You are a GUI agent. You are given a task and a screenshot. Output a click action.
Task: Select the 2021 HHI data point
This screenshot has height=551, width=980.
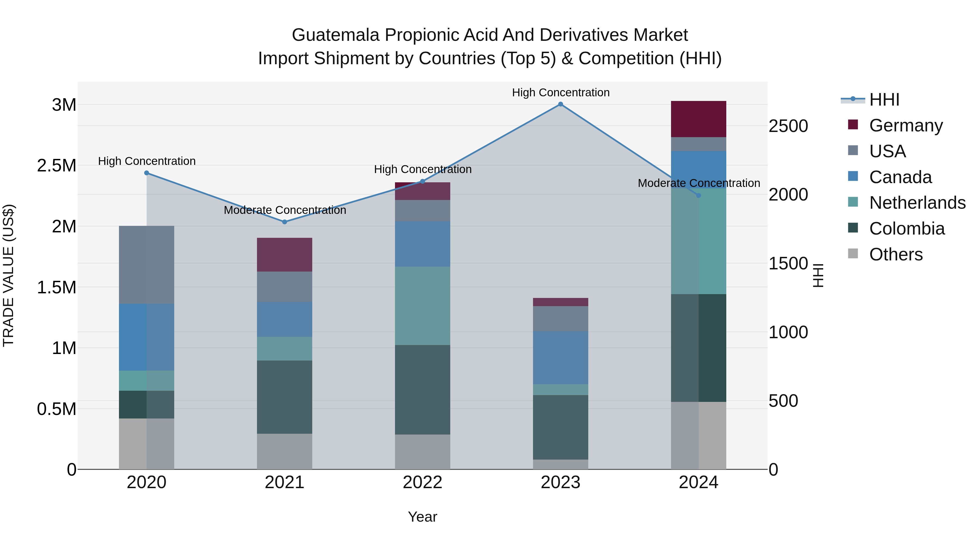(x=284, y=222)
